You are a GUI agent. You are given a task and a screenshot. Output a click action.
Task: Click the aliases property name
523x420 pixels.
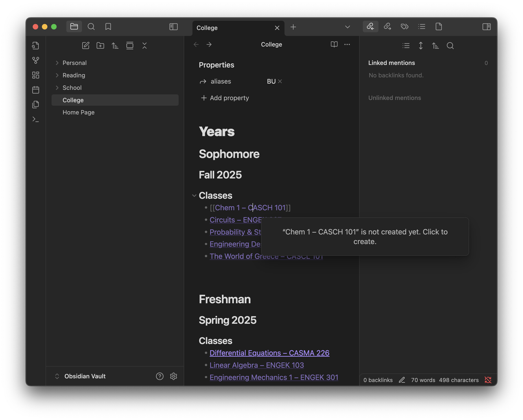pos(221,81)
